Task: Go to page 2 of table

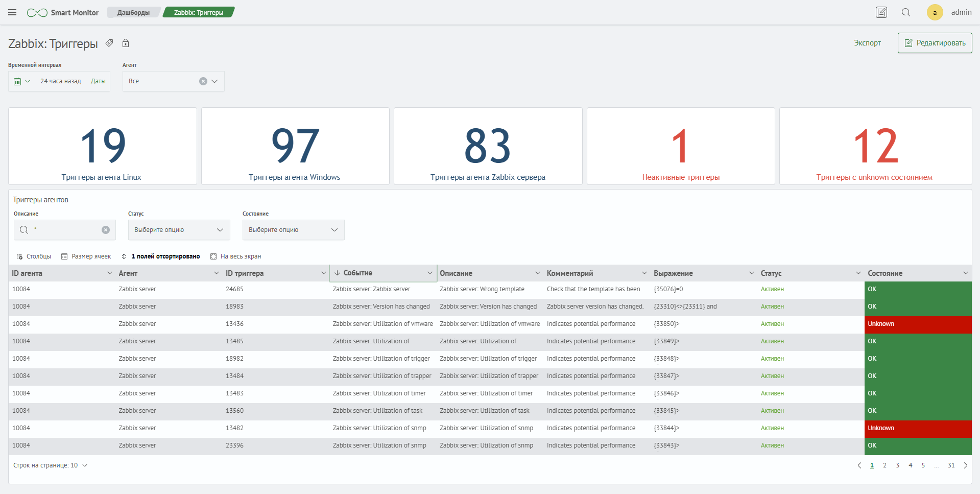Action: (x=885, y=465)
